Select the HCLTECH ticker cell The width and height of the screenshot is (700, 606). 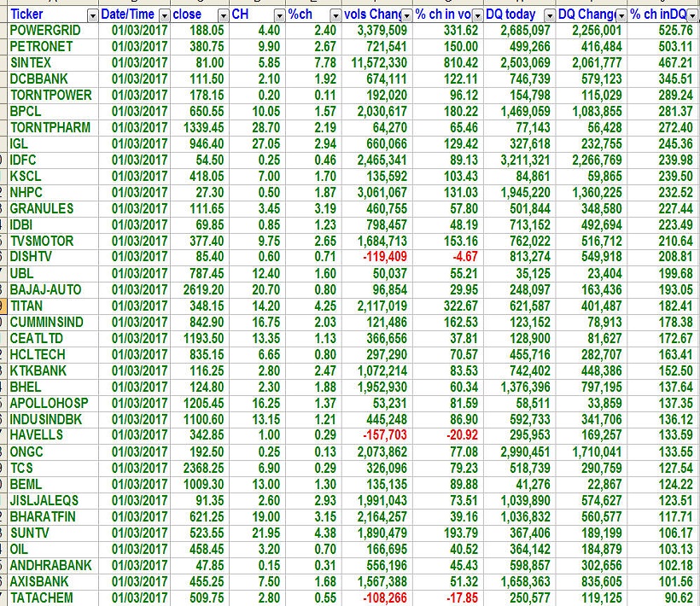[53, 355]
